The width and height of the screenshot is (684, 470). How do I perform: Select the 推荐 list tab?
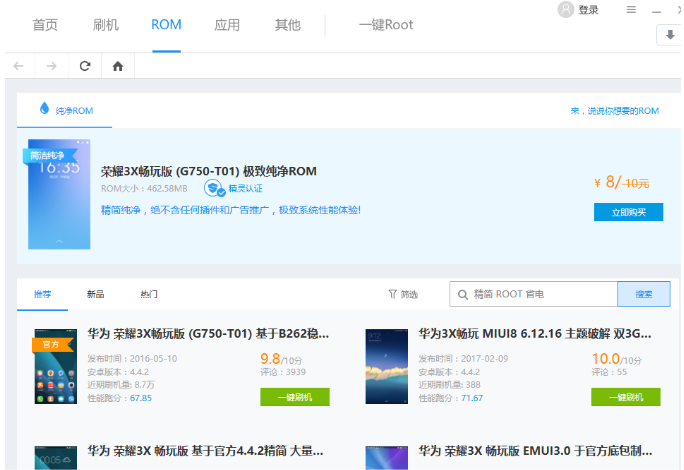[x=42, y=294]
